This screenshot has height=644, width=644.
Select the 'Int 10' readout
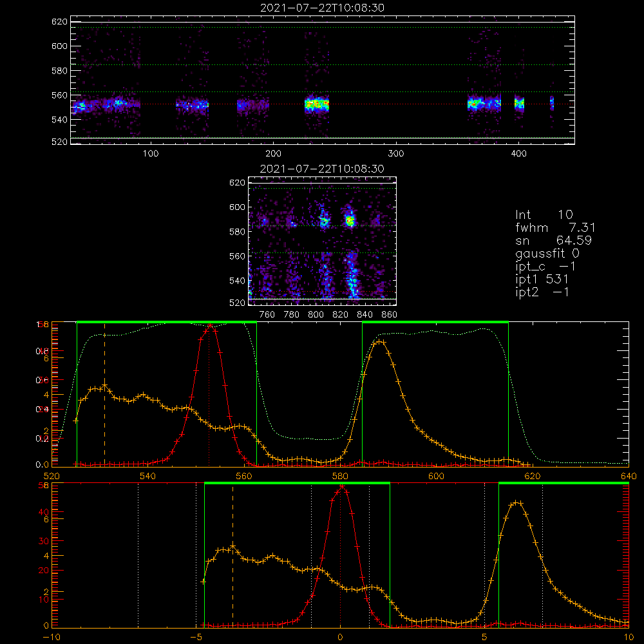(544, 214)
